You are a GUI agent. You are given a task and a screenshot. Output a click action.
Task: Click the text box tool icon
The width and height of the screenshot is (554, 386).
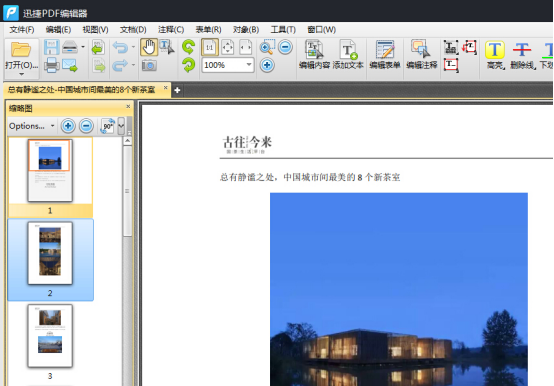(451, 47)
